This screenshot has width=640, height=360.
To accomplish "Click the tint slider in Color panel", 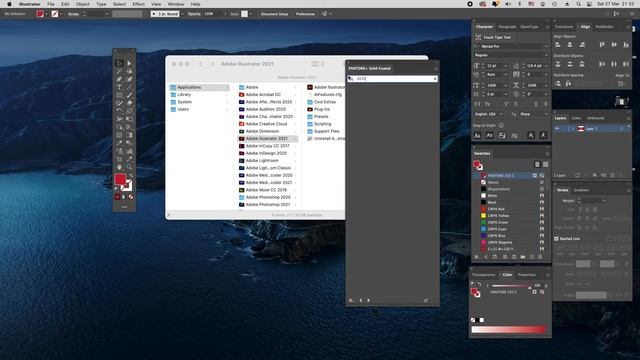I will (x=511, y=286).
